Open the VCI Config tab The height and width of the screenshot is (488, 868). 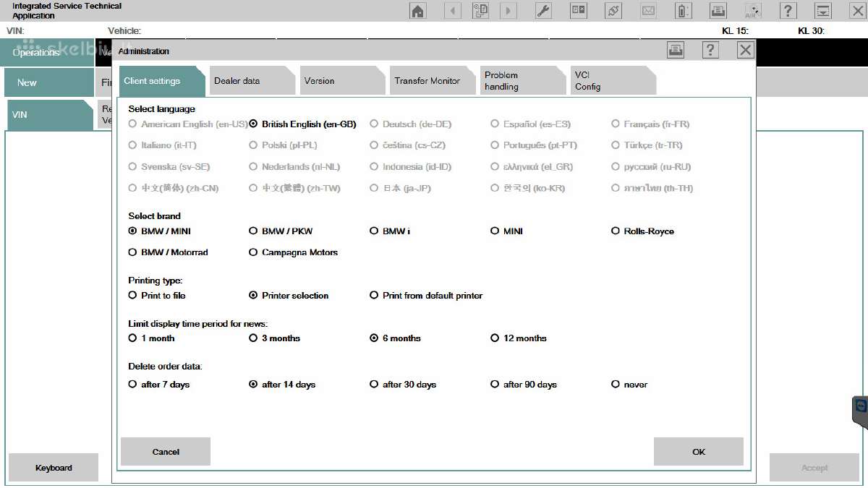pos(613,81)
